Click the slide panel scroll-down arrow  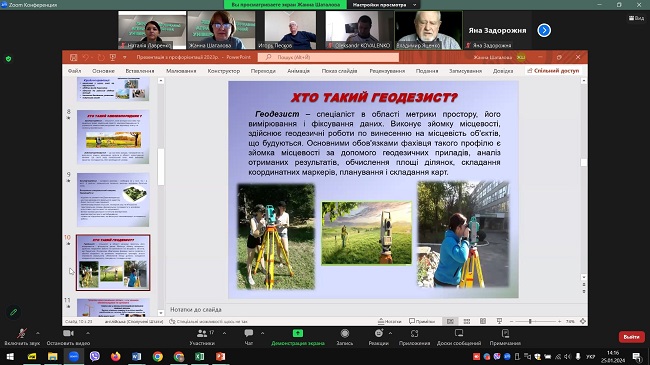161,313
